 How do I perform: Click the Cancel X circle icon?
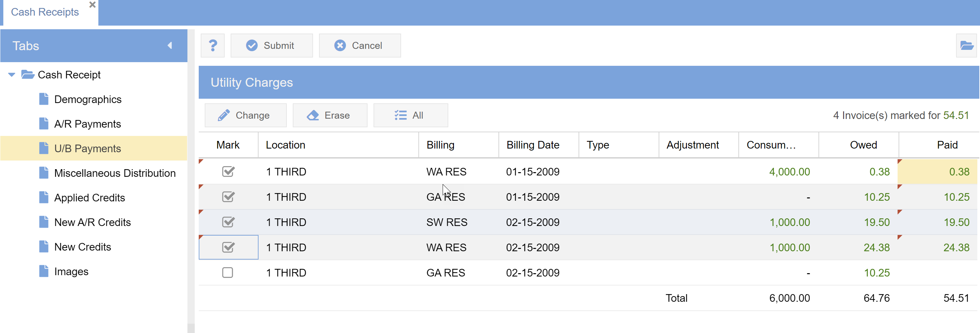[x=340, y=46]
